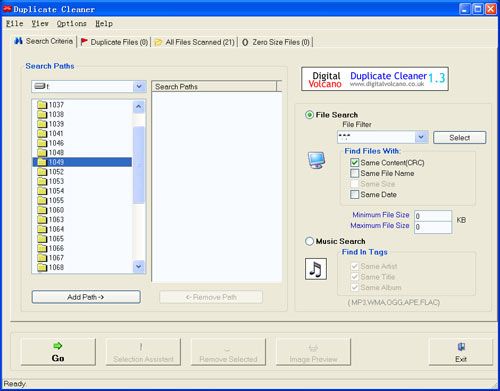Click the folder icon for 1041
Screen dimensions: 500x391
click(x=42, y=134)
